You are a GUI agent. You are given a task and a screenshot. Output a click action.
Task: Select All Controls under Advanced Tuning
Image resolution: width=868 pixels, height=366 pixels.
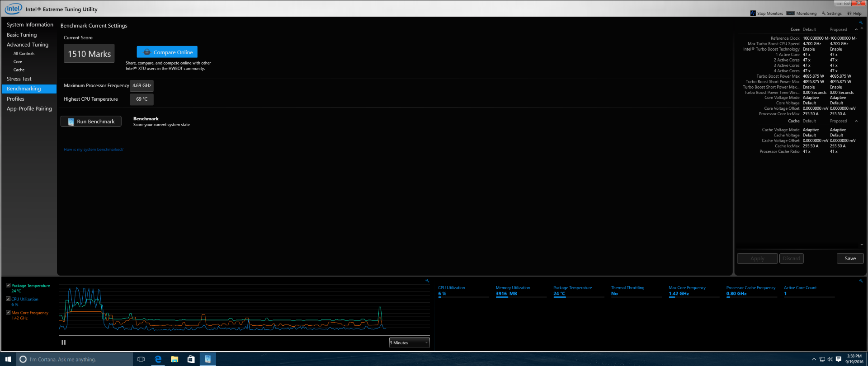pos(24,53)
